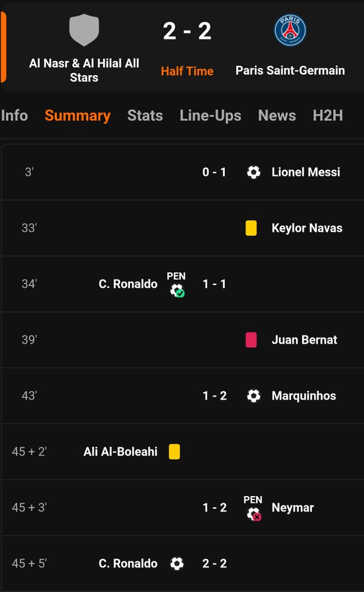The width and height of the screenshot is (364, 592).
Task: Go to the News tab
Action: (x=277, y=116)
